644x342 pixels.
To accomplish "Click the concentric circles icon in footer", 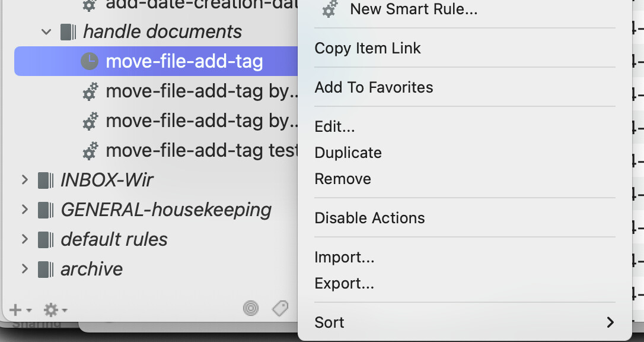I will [251, 308].
